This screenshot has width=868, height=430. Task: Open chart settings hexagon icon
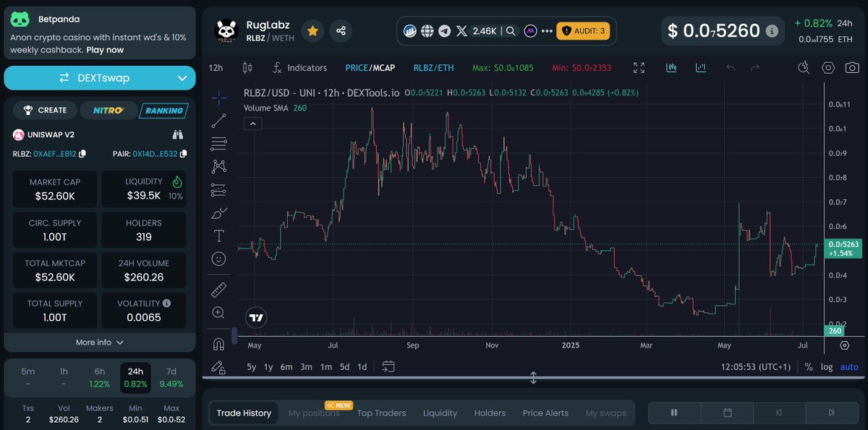[828, 68]
